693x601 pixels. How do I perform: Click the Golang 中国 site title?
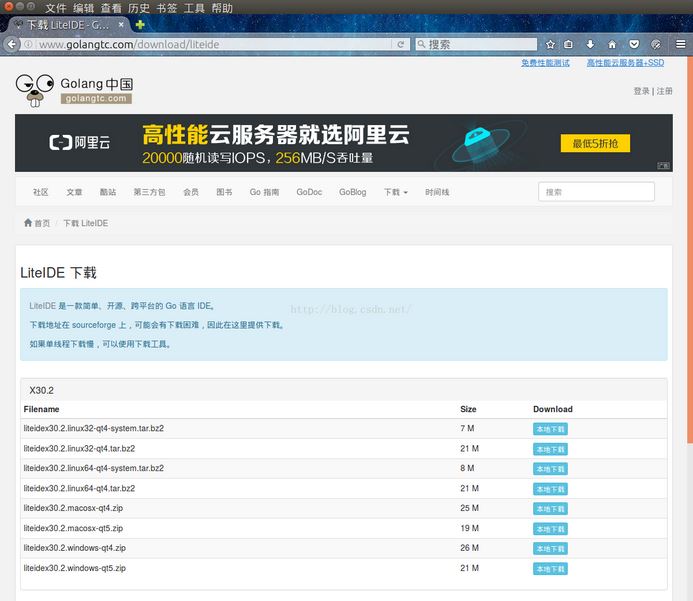[x=96, y=84]
